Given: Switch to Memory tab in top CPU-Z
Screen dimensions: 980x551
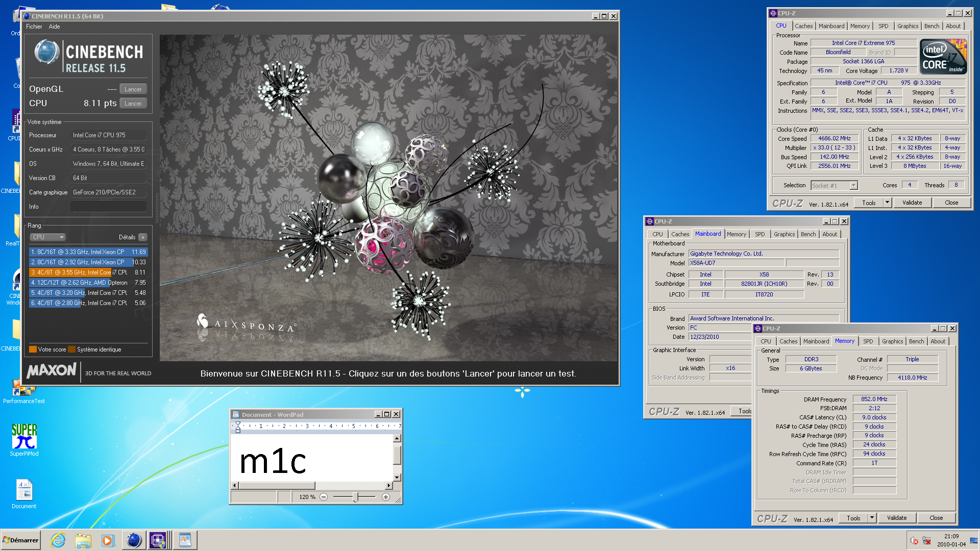Looking at the screenshot, I should (860, 26).
